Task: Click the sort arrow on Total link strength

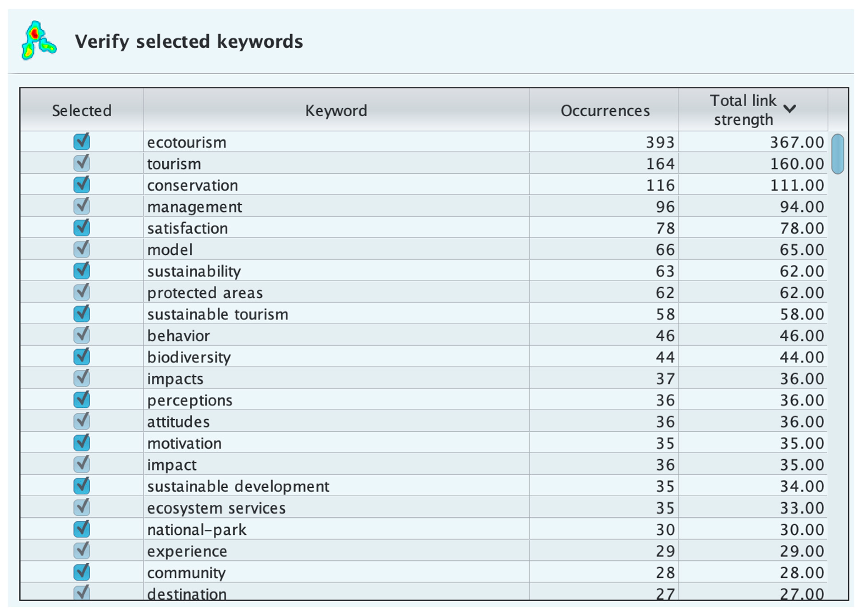Action: tap(790, 109)
